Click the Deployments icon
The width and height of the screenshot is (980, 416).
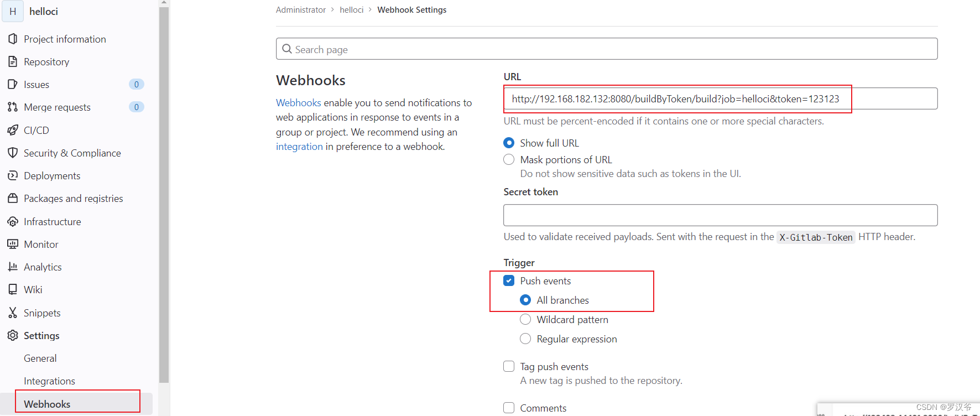(x=13, y=175)
